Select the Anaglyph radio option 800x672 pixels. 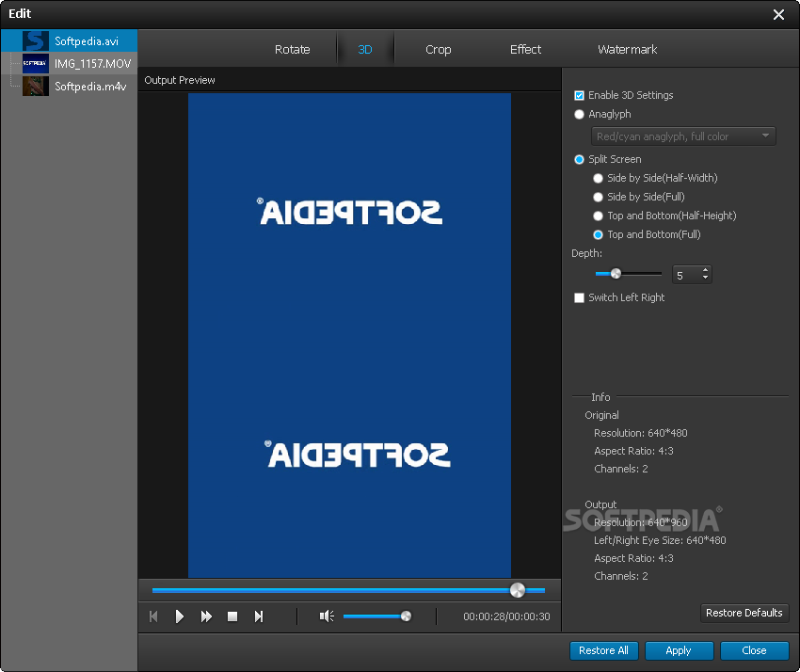point(579,114)
